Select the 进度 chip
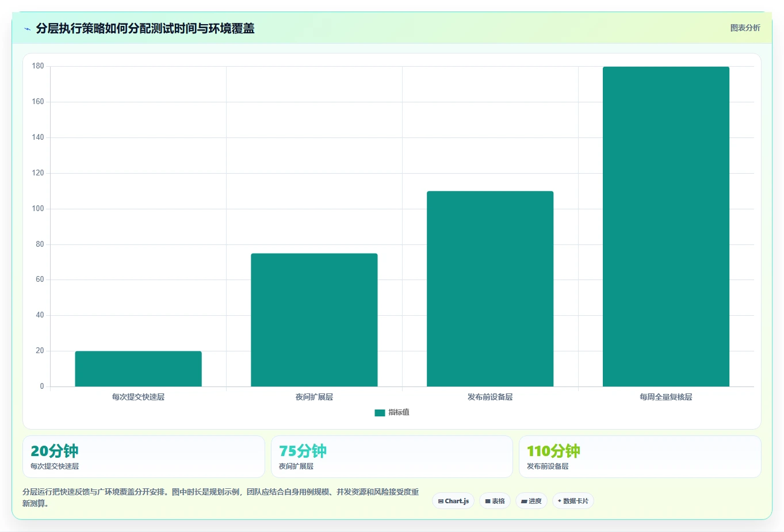Image resolution: width=784 pixels, height=532 pixels. pos(531,501)
